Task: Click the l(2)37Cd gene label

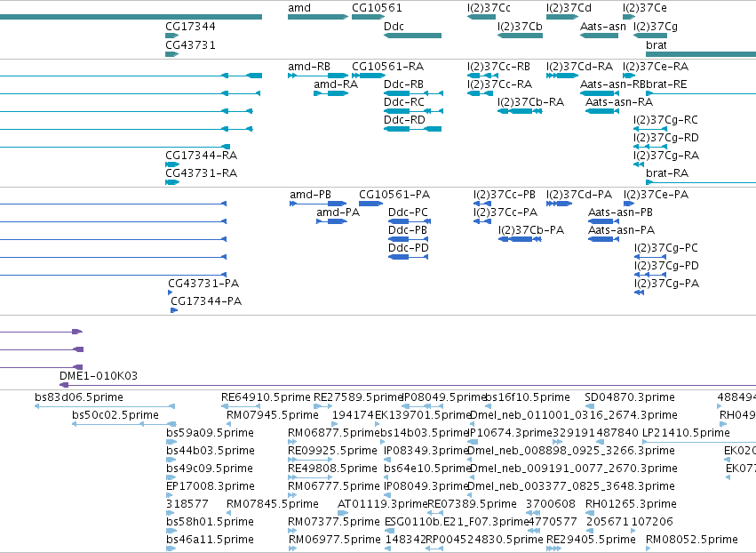Action: 569,8
